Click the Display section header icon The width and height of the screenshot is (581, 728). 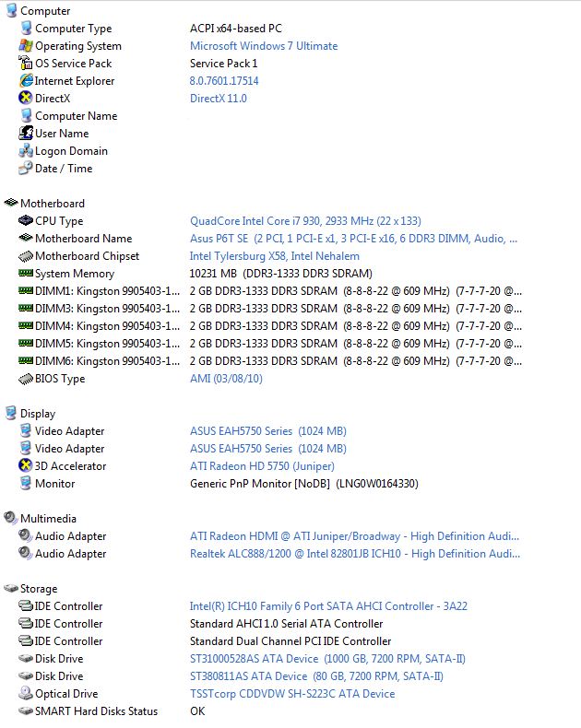click(x=11, y=413)
